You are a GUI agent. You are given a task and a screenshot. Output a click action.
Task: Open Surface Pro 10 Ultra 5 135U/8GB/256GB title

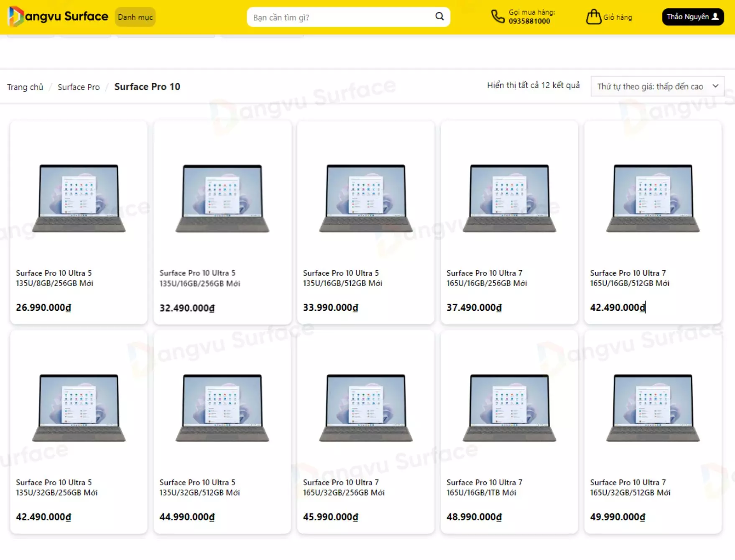pyautogui.click(x=55, y=278)
